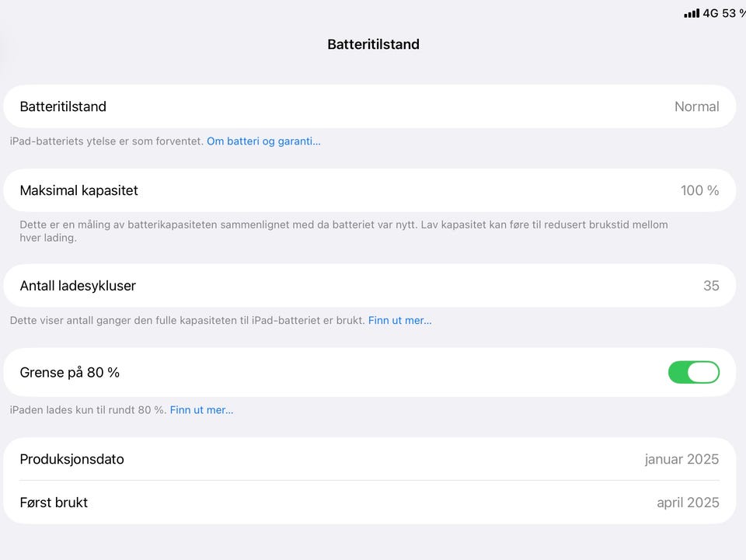Image resolution: width=746 pixels, height=560 pixels.
Task: Tap the 100 % capacity value
Action: pyautogui.click(x=699, y=190)
